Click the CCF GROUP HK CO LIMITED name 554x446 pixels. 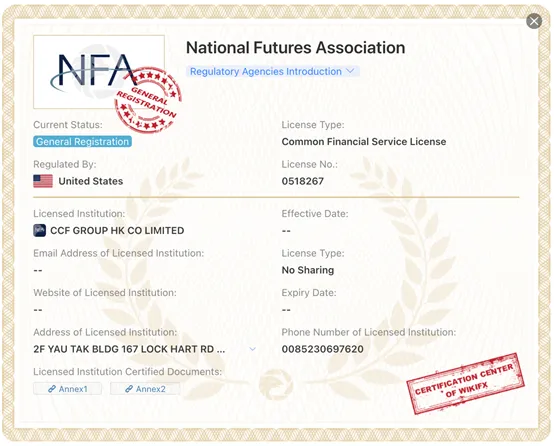click(117, 231)
